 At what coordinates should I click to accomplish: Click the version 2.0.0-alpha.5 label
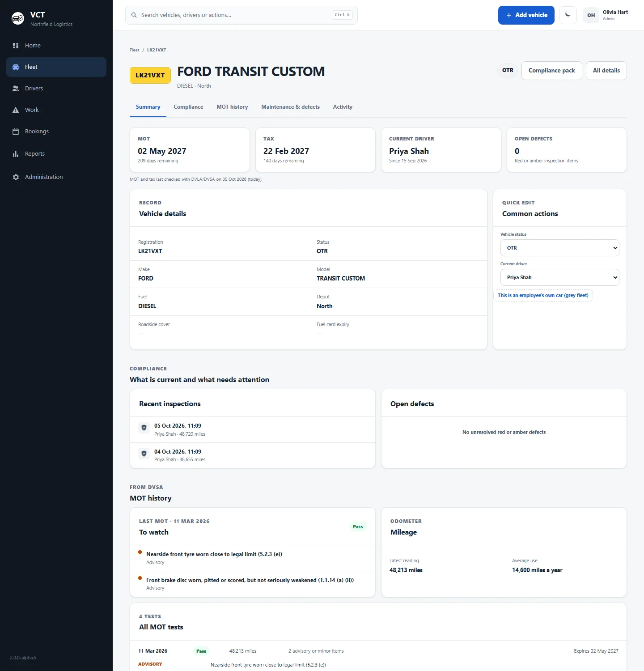(x=23, y=658)
